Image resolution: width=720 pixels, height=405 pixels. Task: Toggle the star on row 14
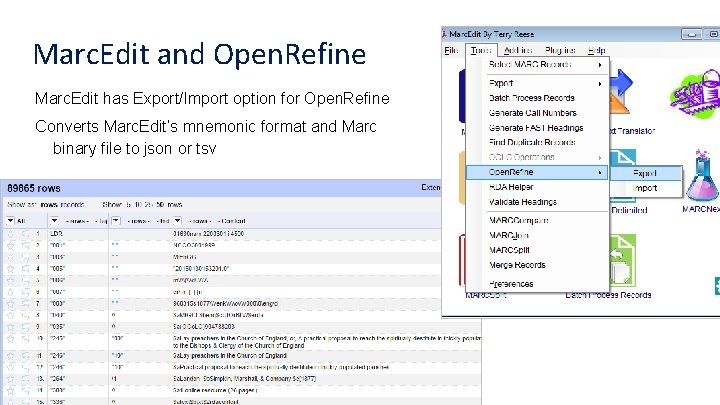(x=11, y=390)
